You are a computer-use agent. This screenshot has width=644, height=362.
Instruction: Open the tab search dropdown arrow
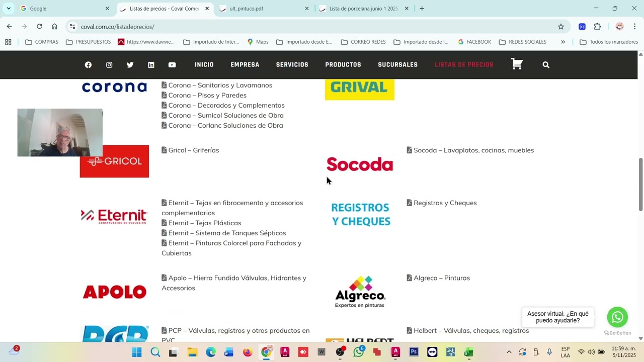click(9, 9)
